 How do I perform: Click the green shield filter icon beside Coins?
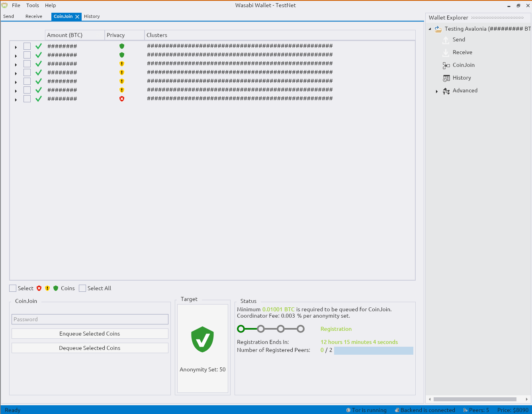tap(56, 288)
